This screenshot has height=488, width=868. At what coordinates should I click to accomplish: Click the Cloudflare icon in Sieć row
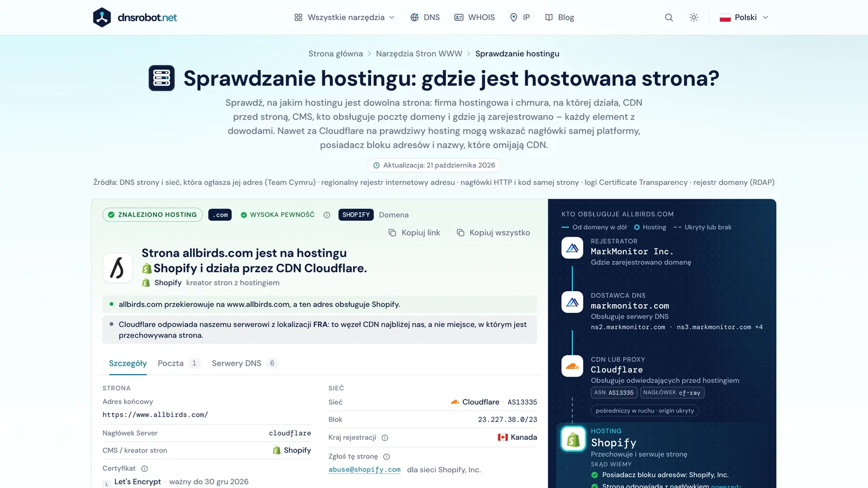click(x=455, y=402)
